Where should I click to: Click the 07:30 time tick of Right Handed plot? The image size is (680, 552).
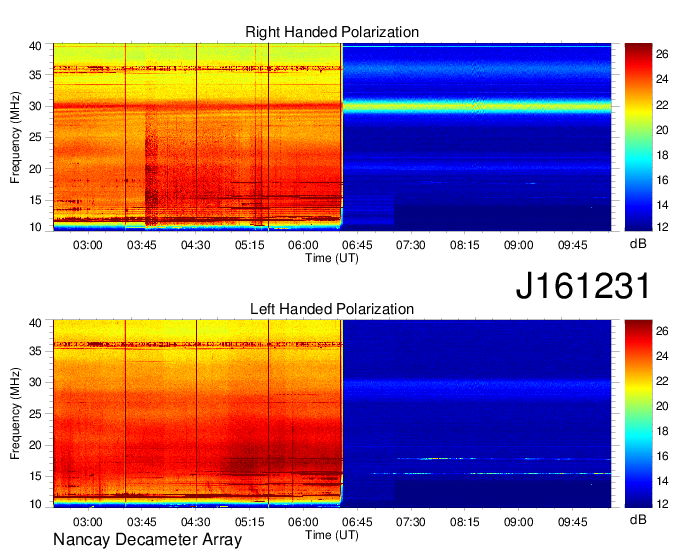point(411,245)
